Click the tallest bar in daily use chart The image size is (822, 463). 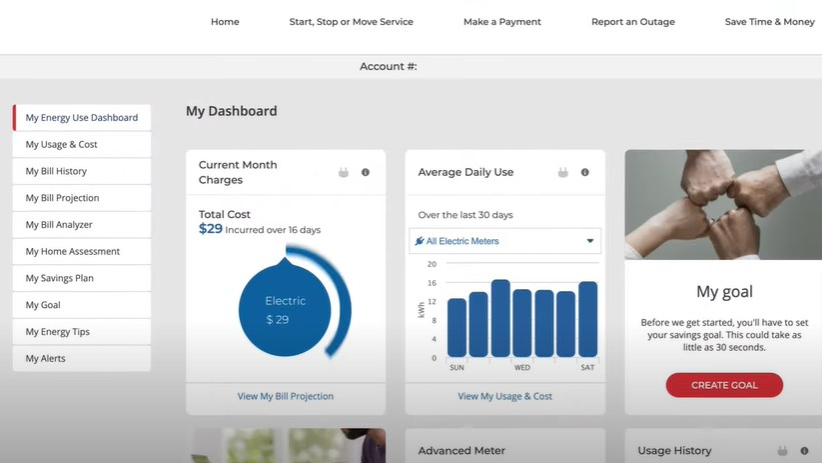click(500, 318)
